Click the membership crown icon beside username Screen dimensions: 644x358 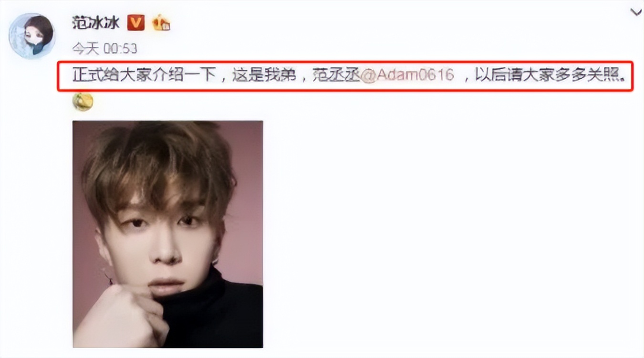click(161, 22)
